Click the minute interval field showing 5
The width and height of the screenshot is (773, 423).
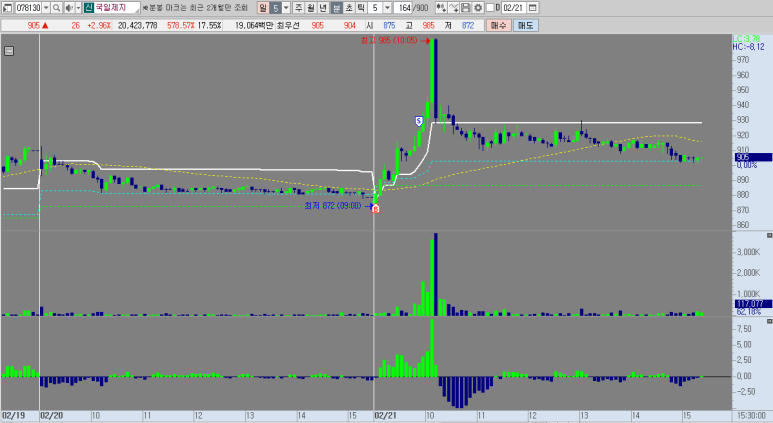tap(375, 8)
